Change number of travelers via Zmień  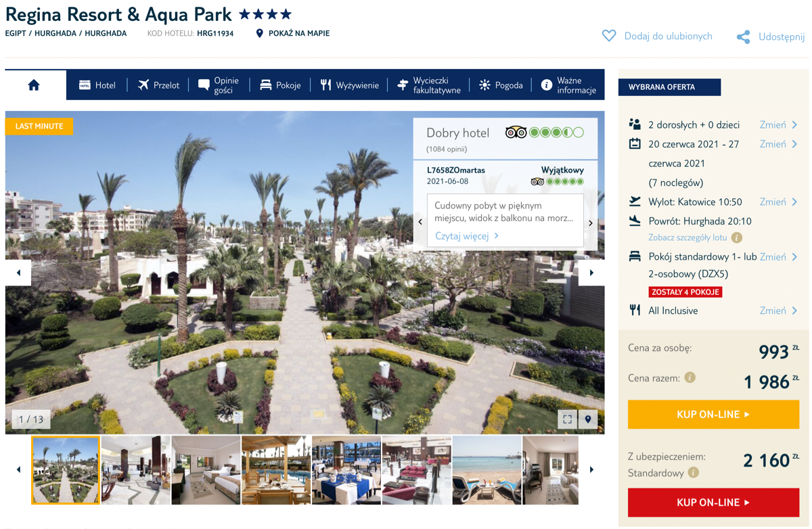pos(778,124)
